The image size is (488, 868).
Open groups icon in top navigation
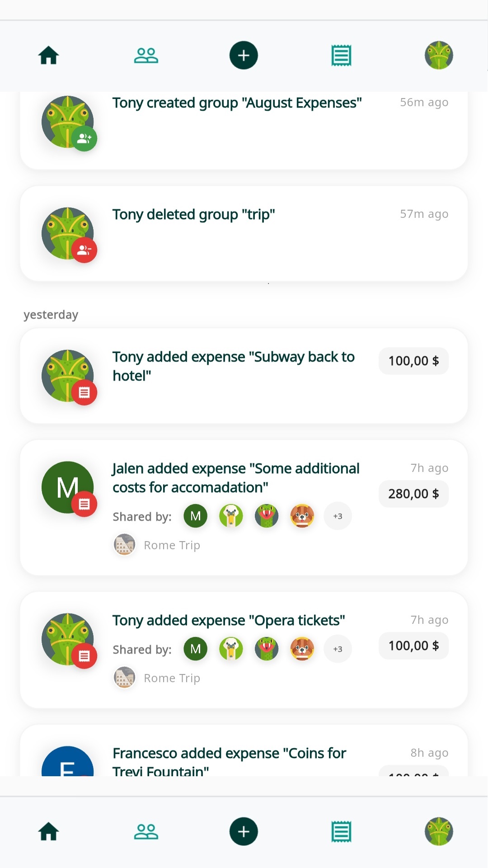coord(146,56)
